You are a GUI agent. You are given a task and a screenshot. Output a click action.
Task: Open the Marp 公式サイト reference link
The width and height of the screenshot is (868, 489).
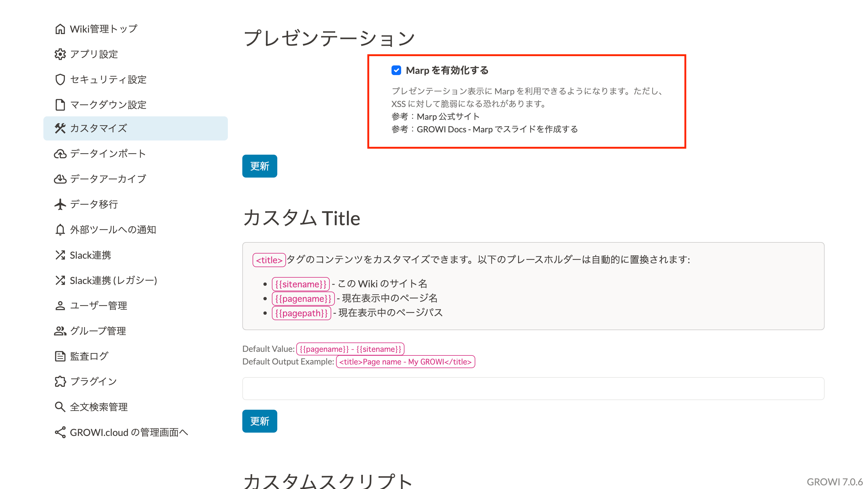pos(448,117)
